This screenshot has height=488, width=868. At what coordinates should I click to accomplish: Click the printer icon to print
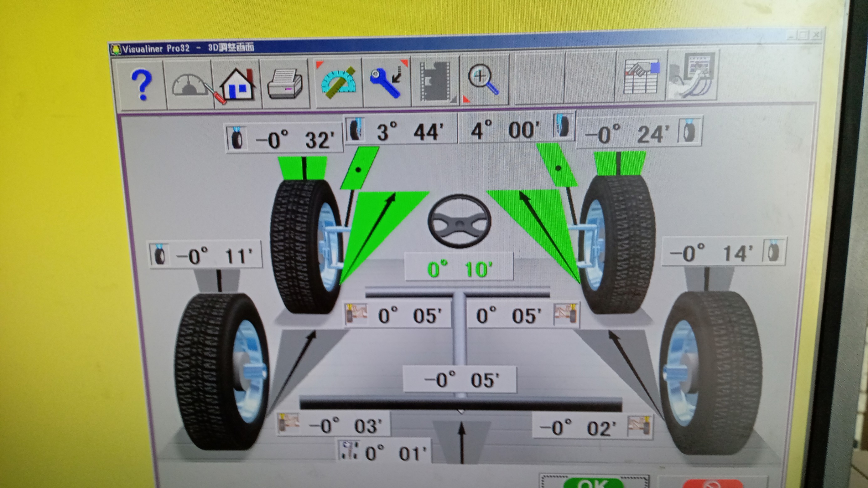tap(285, 84)
